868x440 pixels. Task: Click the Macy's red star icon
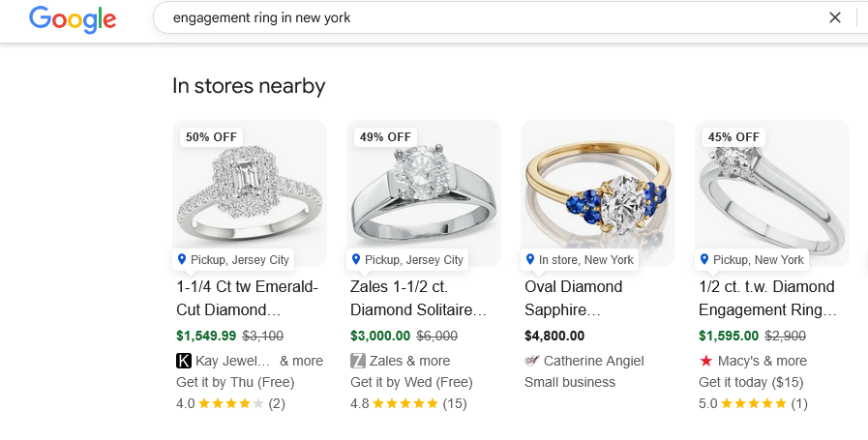(706, 361)
